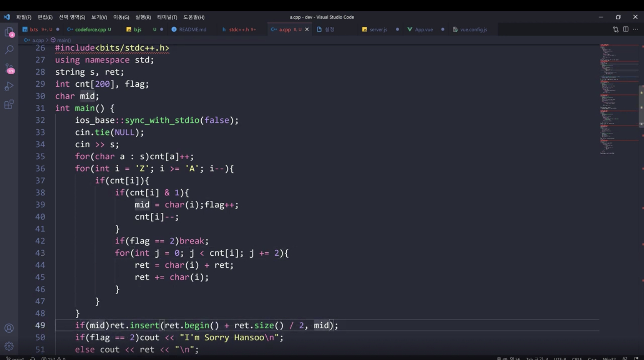This screenshot has height=360, width=644.
Task: Click the 'if(cnt[i] & 1){' line
Action: click(152, 193)
